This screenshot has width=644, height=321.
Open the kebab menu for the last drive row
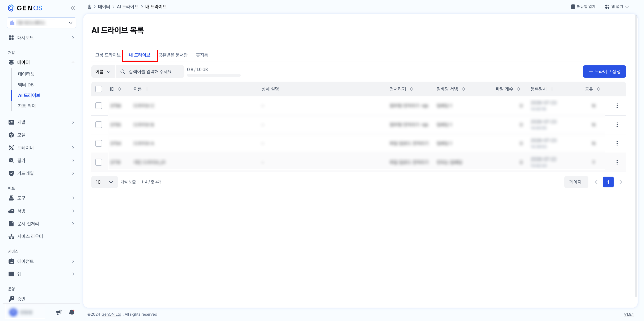(617, 162)
